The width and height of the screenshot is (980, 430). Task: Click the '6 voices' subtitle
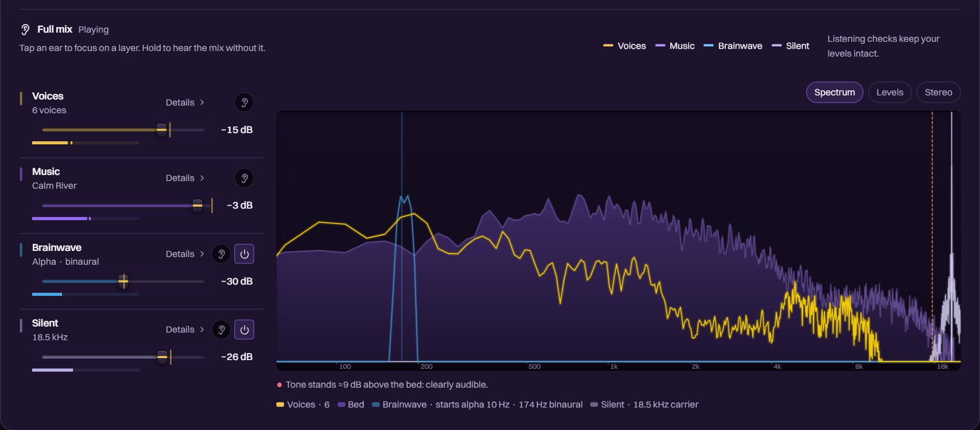(x=49, y=110)
